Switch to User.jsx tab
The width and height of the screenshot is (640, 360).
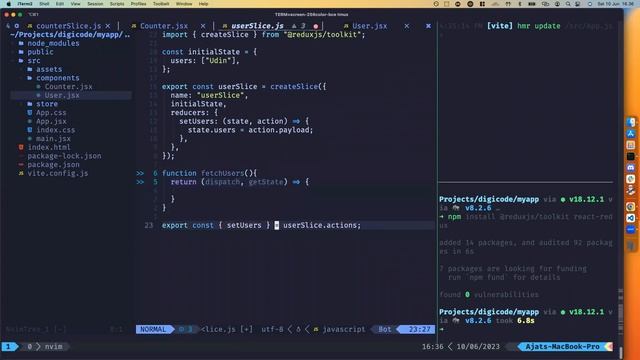[x=369, y=26]
